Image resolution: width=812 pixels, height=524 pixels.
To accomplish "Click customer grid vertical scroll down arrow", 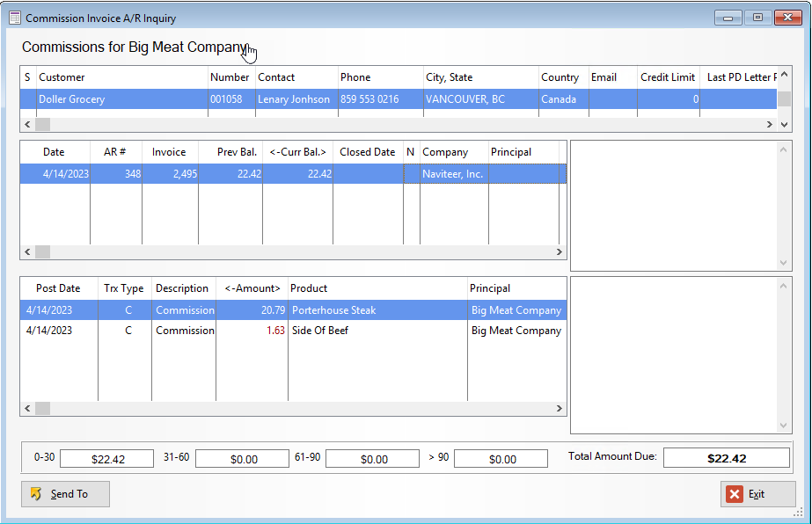I will tap(784, 124).
